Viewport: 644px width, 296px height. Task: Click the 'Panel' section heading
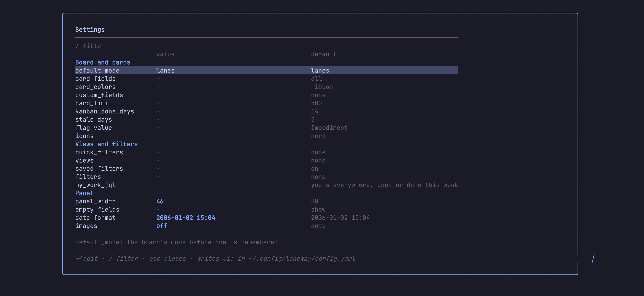point(84,193)
